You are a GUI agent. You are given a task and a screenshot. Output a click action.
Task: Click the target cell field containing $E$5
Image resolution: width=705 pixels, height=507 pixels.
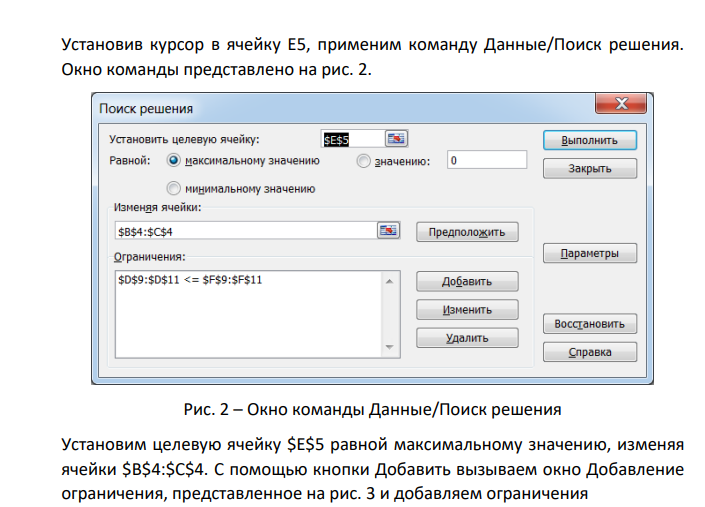tap(353, 139)
